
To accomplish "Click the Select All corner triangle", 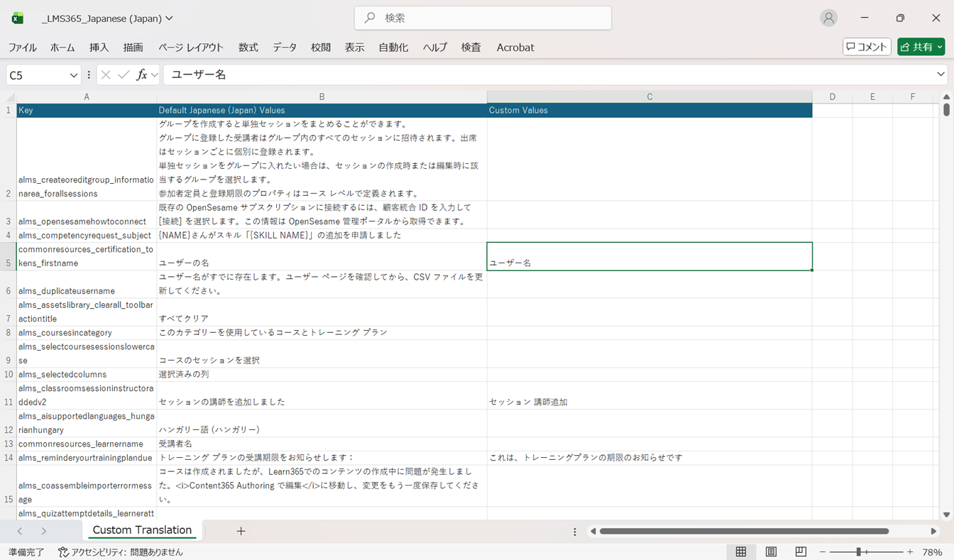I will [x=9, y=97].
